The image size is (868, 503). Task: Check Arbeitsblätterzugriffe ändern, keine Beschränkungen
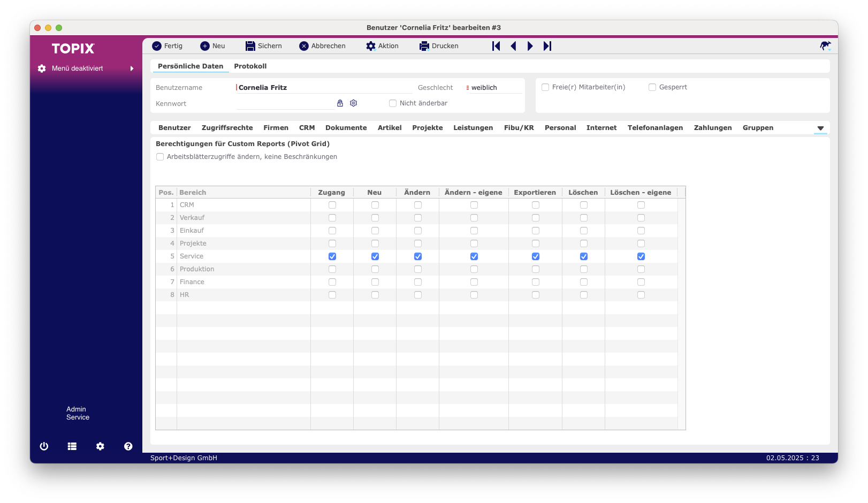[x=160, y=157]
